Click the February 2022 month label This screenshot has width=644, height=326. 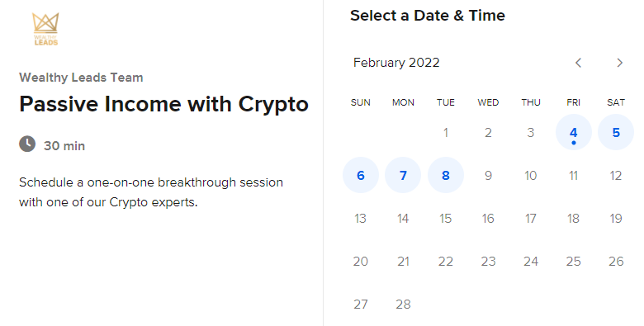click(396, 63)
